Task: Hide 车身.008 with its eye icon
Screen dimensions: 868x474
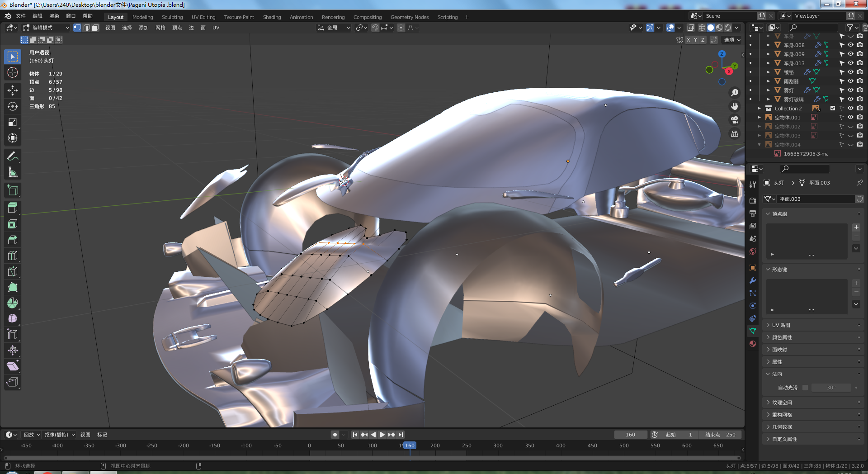Action: [x=850, y=45]
